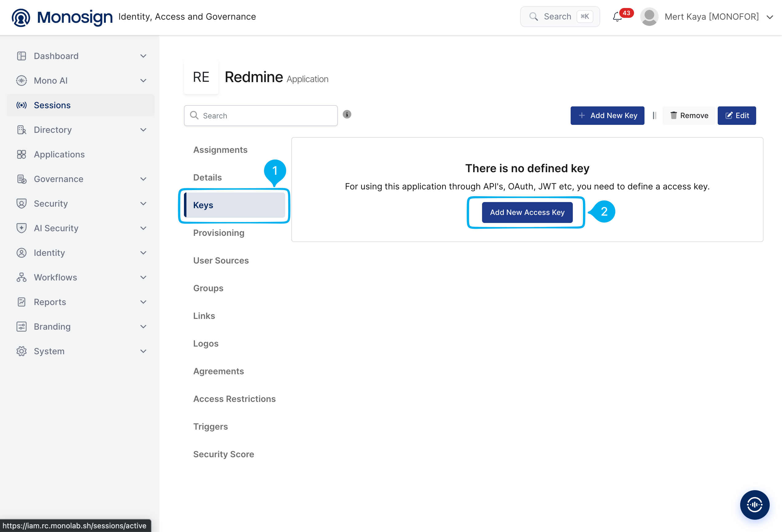782x532 pixels.
Task: Click the Edit button
Action: 737,115
